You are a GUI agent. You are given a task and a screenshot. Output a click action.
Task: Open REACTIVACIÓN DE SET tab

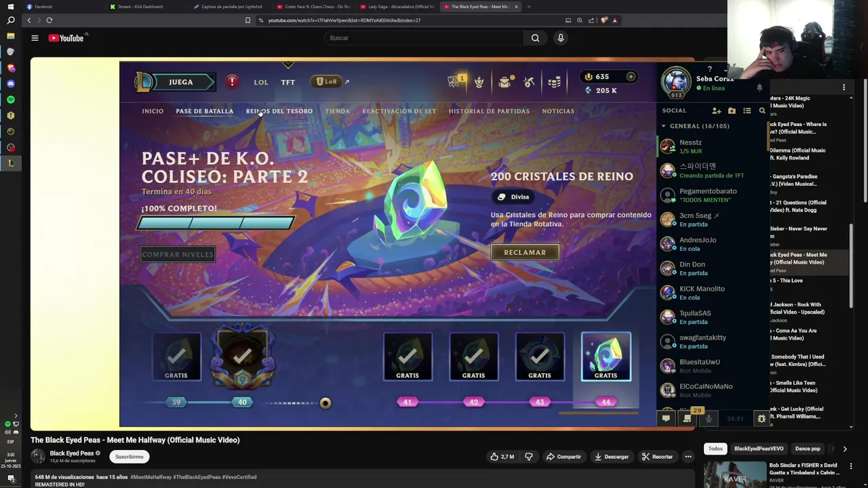399,111
